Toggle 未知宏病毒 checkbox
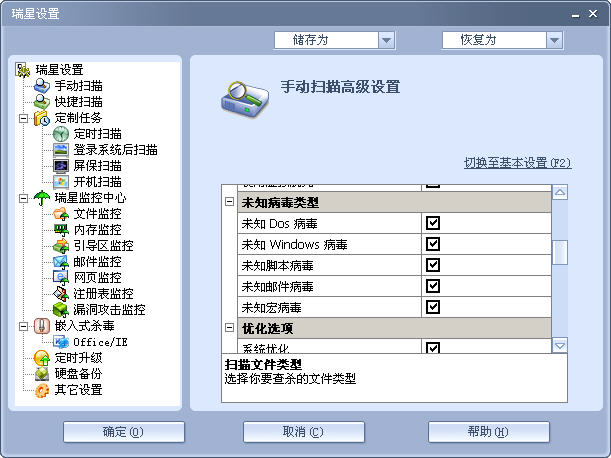Viewport: 611px width, 458px height. (433, 307)
